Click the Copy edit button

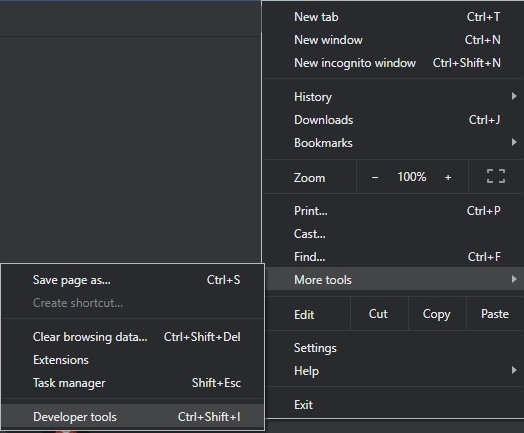pyautogui.click(x=437, y=314)
